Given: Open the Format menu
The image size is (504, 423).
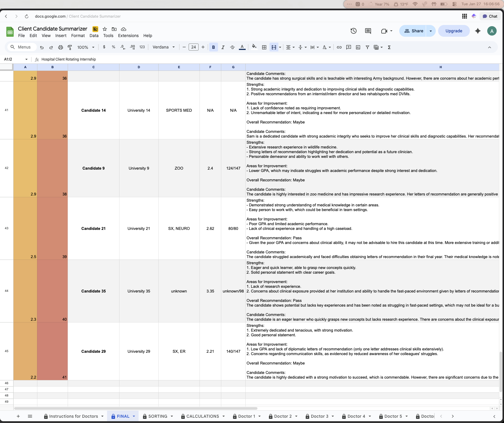Looking at the screenshot, I should pos(78,36).
